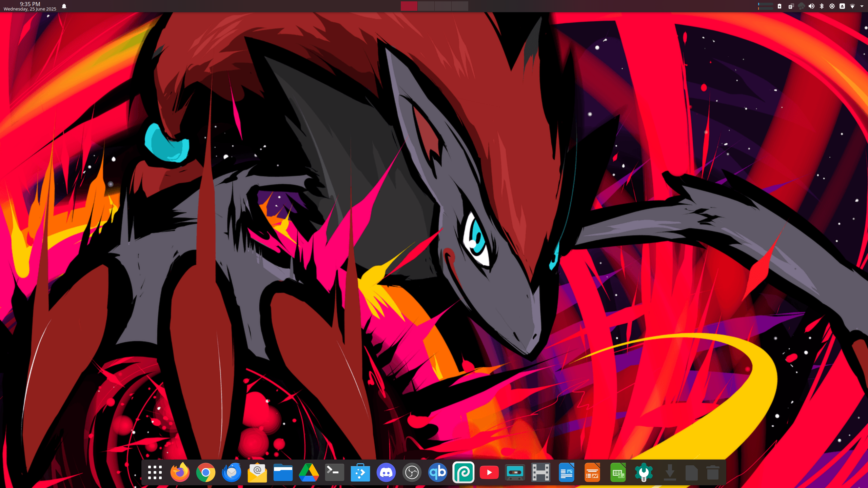
Task: Open the cassette tape audio app
Action: [515, 472]
